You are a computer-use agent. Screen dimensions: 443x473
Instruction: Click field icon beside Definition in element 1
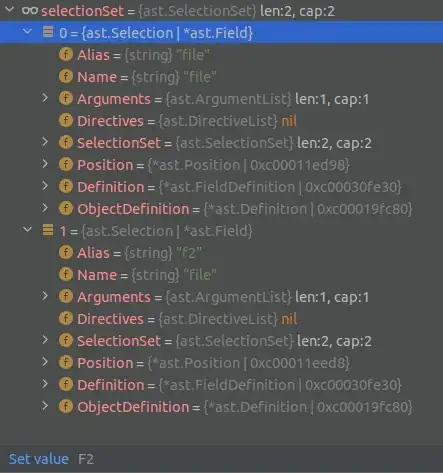66,384
